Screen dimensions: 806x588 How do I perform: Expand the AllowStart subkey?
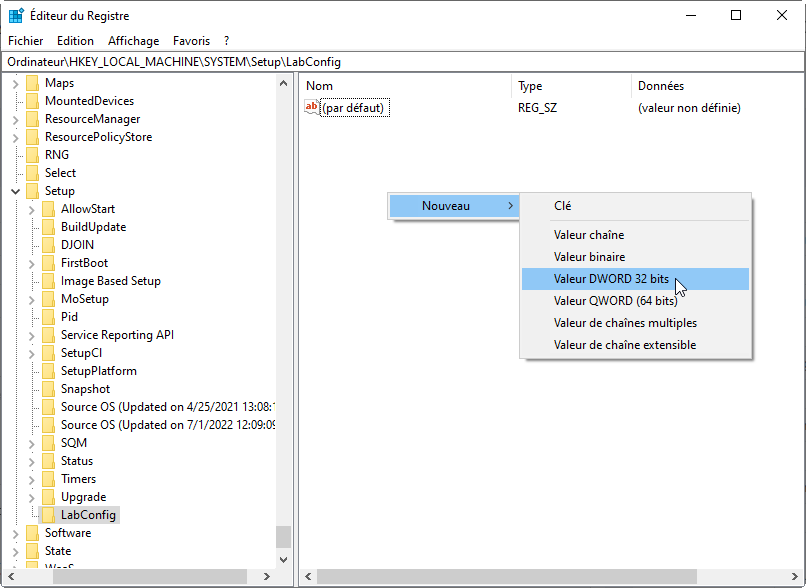[x=31, y=209]
